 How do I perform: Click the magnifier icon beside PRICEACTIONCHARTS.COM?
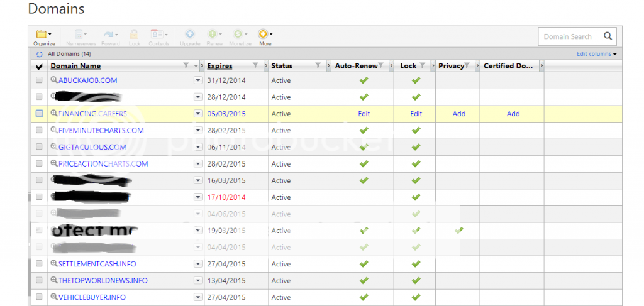[x=54, y=163]
